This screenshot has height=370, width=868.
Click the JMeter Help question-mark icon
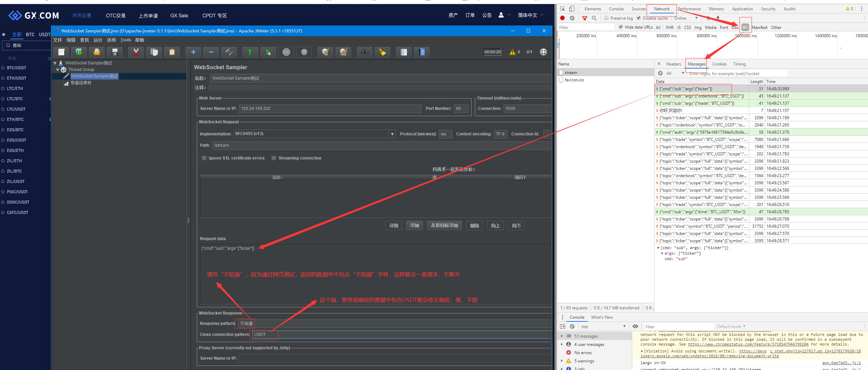pyautogui.click(x=422, y=52)
